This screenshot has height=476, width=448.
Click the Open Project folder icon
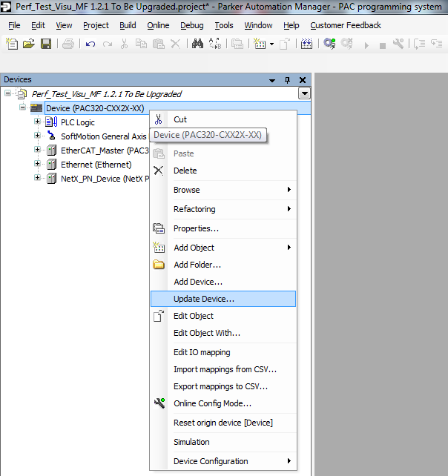[29, 44]
